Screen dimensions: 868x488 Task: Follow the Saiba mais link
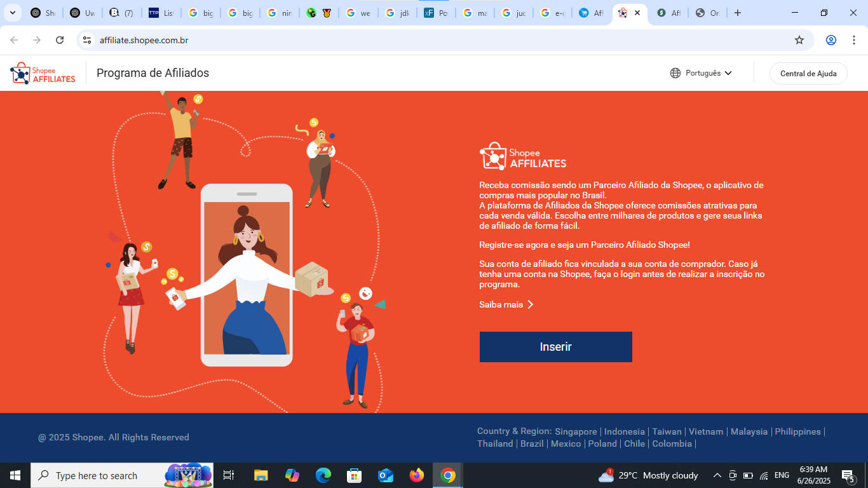[506, 304]
